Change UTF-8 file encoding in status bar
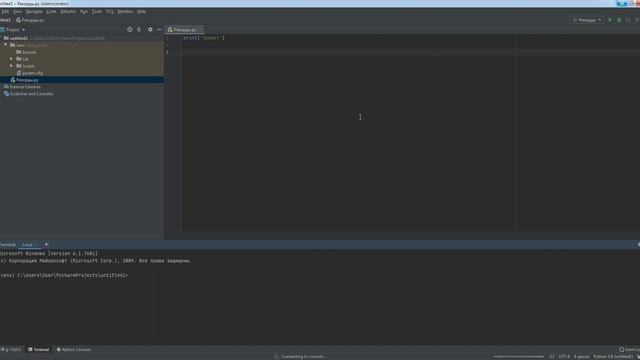640x360 pixels. (564, 357)
